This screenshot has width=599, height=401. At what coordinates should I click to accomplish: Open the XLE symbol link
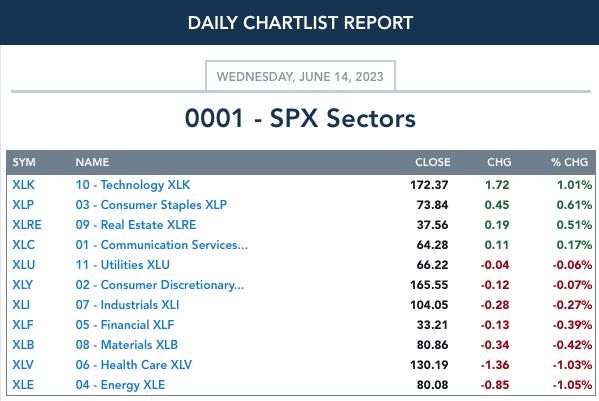pos(23,385)
